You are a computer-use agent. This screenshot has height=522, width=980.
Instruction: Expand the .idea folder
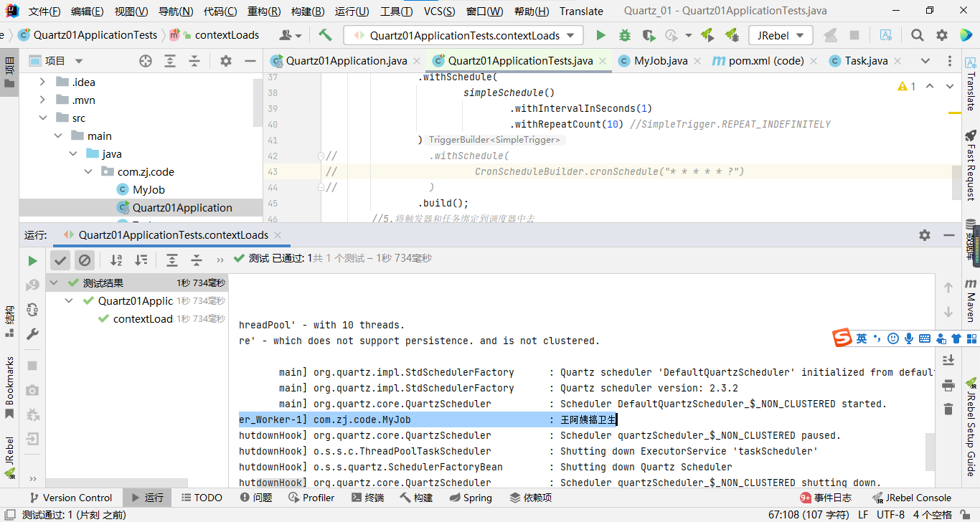tap(42, 82)
